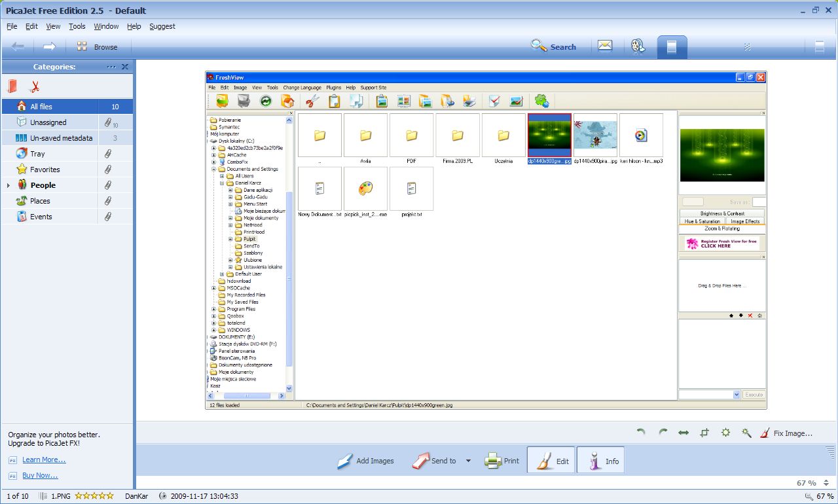Screen dimensions: 838x504
Task: Click the Edit button
Action: point(551,461)
